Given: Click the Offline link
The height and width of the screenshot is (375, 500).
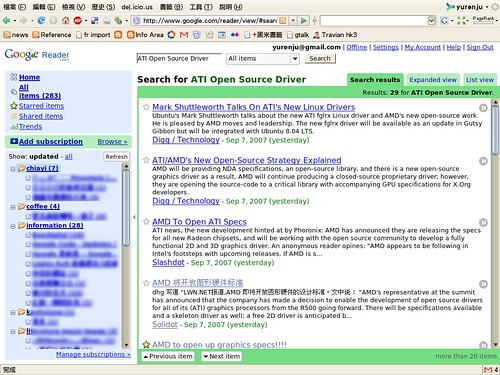Looking at the screenshot, I should [x=357, y=47].
